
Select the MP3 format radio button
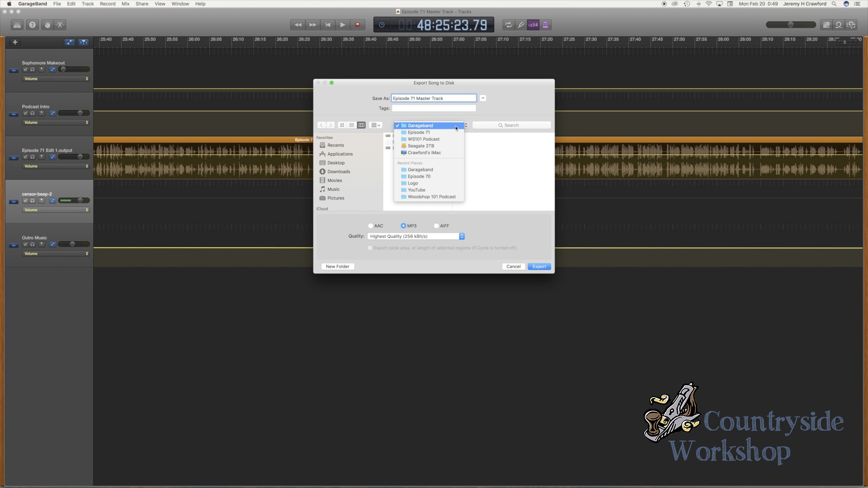pos(403,226)
